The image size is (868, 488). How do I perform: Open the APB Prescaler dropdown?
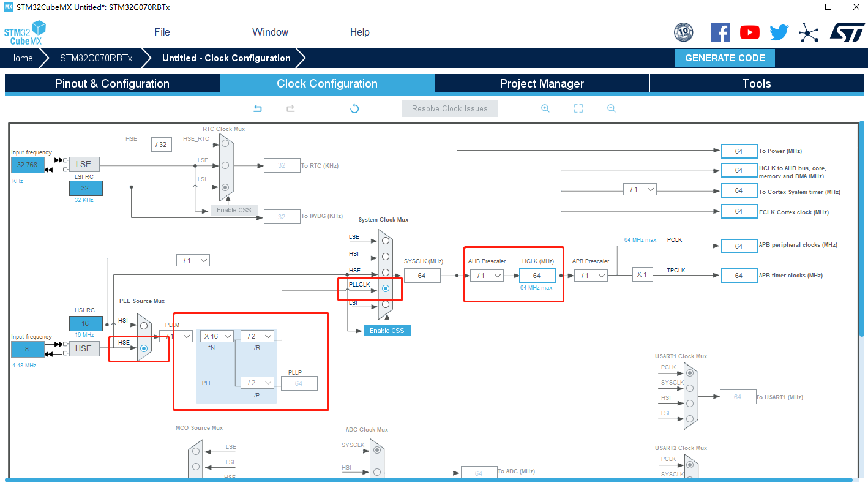[591, 276]
